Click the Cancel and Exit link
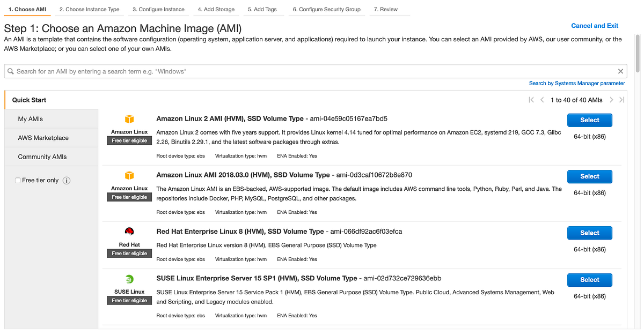Viewport: 644px width, 335px height. click(x=595, y=25)
